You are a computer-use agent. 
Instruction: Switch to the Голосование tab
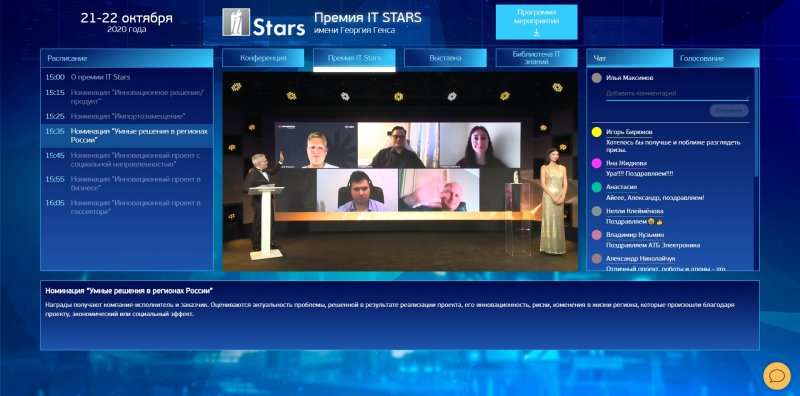pos(716,58)
